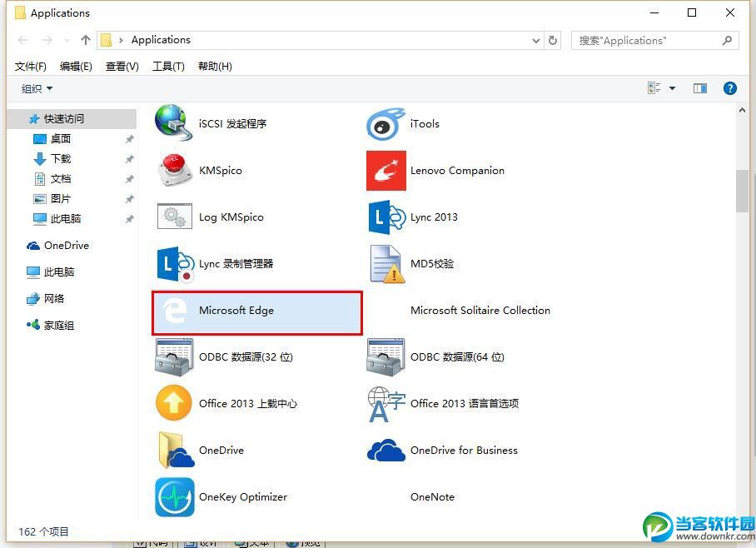The height and width of the screenshot is (548, 756).
Task: Unpin 桌面 using its pin icon
Action: click(x=129, y=139)
